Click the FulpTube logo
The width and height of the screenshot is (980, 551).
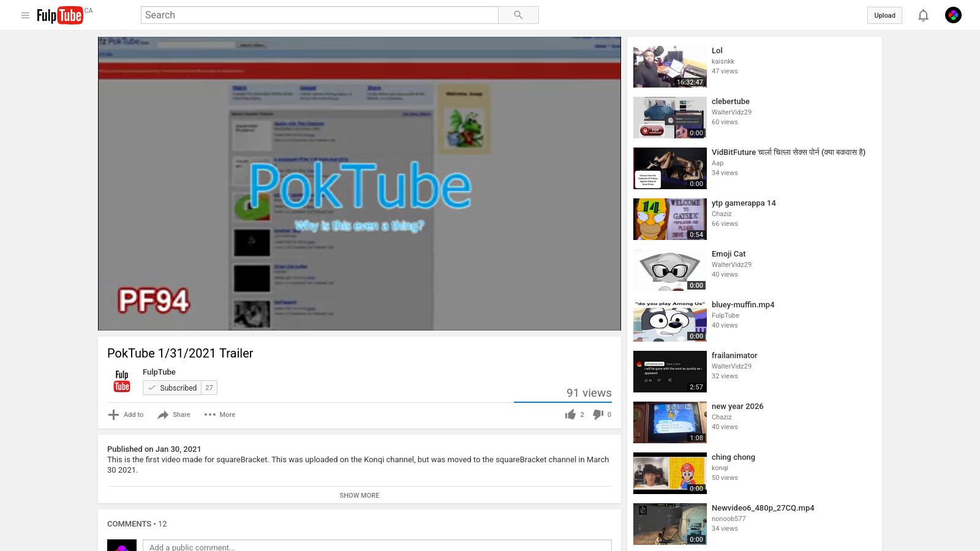click(60, 15)
